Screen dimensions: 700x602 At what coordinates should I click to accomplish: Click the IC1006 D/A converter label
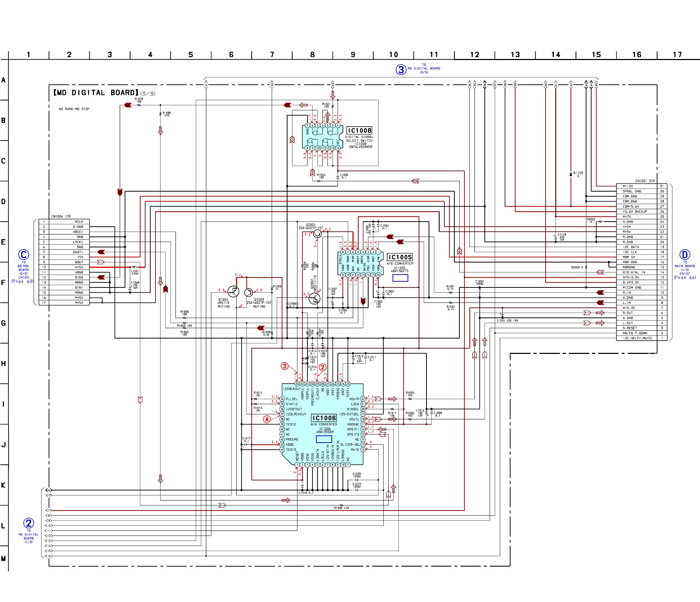point(324,418)
